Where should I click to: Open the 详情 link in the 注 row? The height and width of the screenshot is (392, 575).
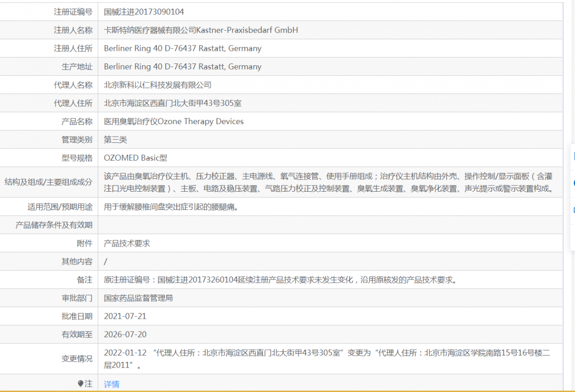pyautogui.click(x=112, y=384)
